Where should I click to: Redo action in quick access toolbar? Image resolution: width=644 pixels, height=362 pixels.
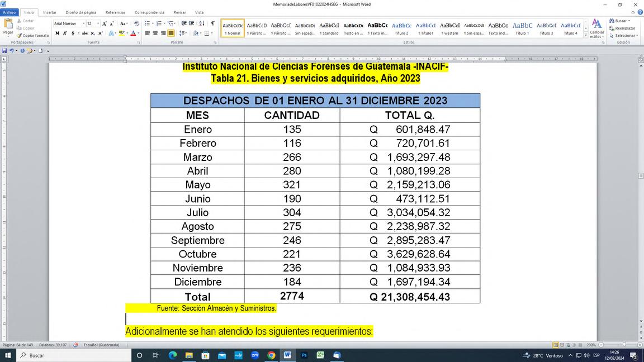(22, 51)
